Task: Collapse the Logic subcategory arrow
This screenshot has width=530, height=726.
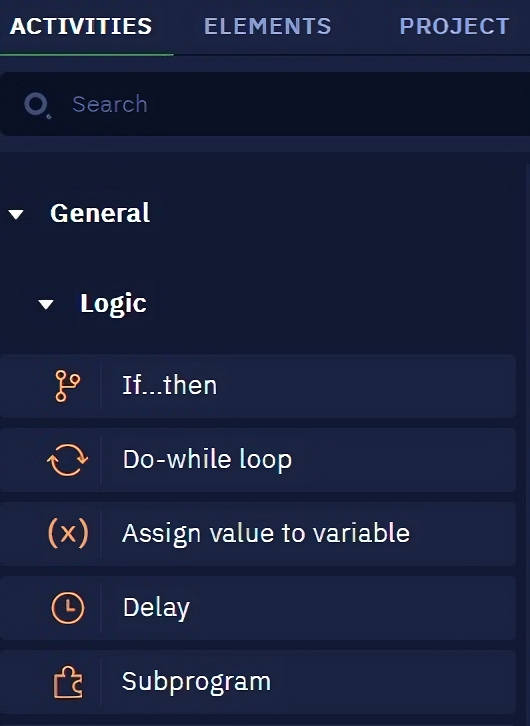Action: click(46, 304)
